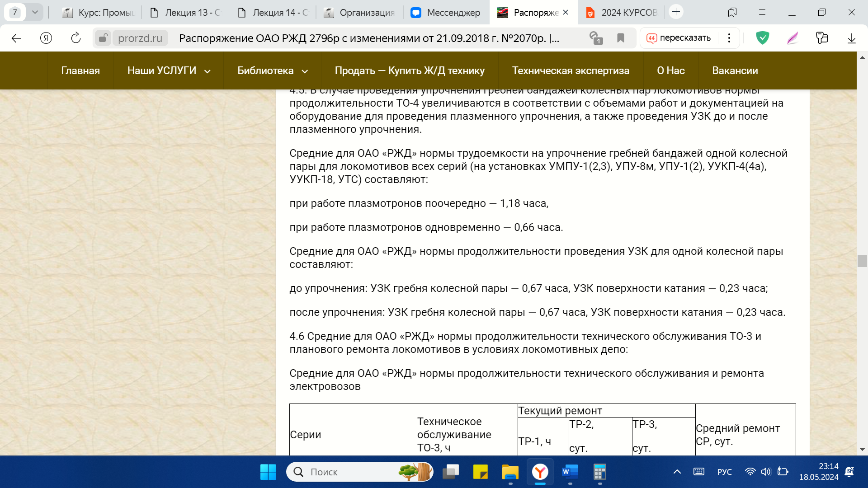This screenshot has width=868, height=488.
Task: Open the downloads arrow icon
Action: (852, 38)
